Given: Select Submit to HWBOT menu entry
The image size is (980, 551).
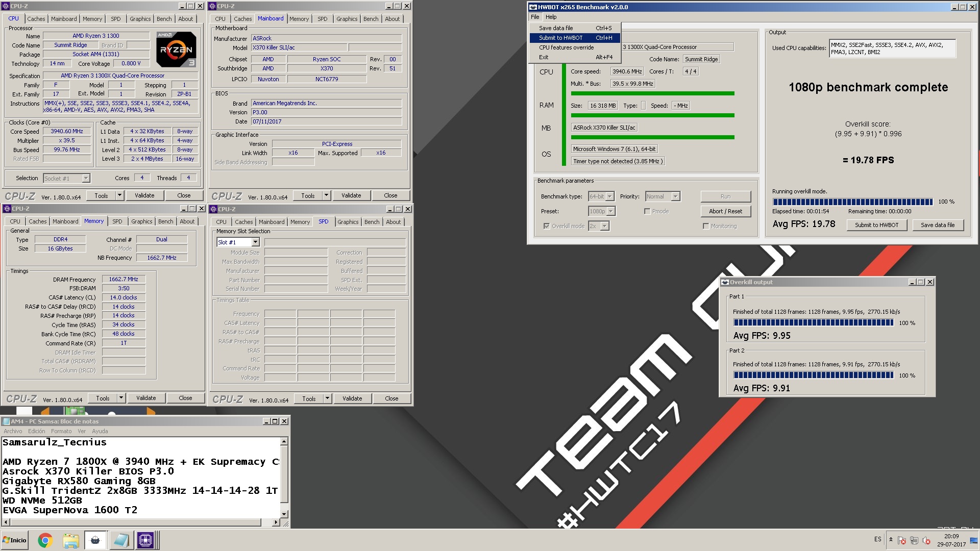Looking at the screenshot, I should (575, 38).
